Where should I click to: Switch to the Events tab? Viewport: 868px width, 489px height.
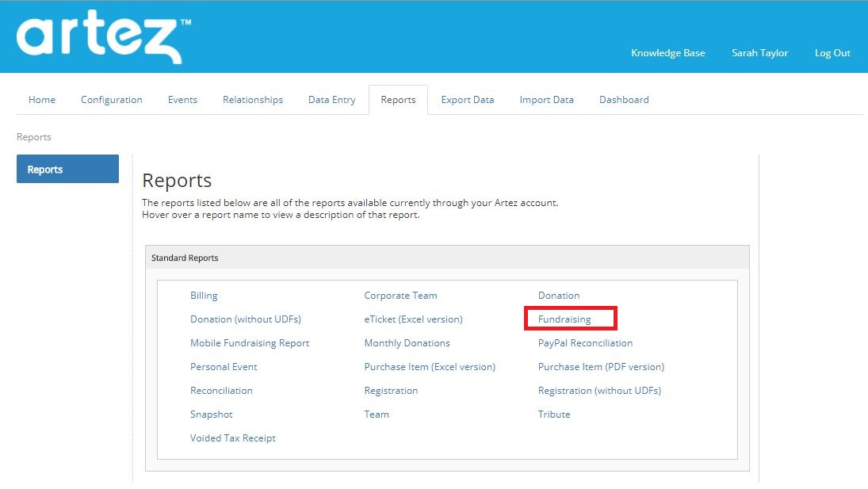(182, 100)
